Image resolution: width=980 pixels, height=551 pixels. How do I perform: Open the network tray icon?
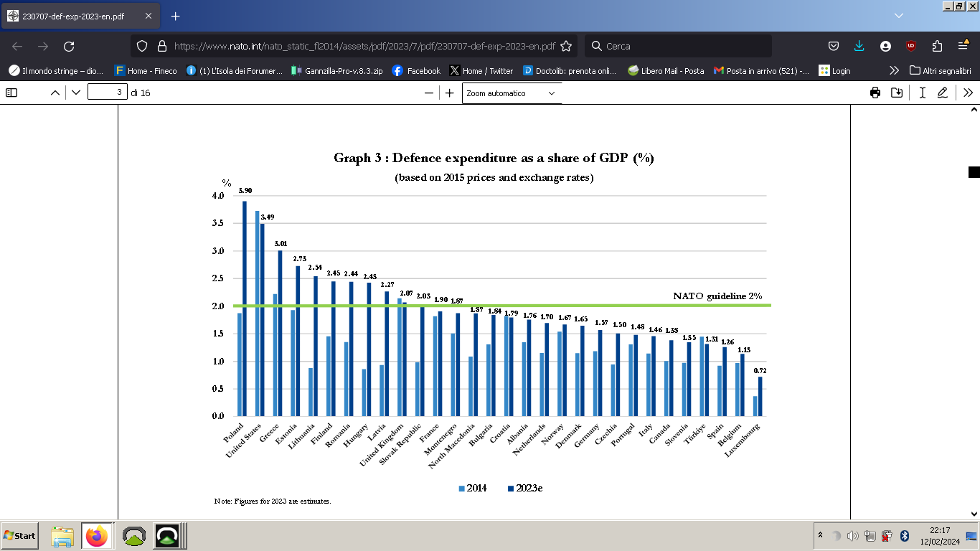[x=870, y=535]
